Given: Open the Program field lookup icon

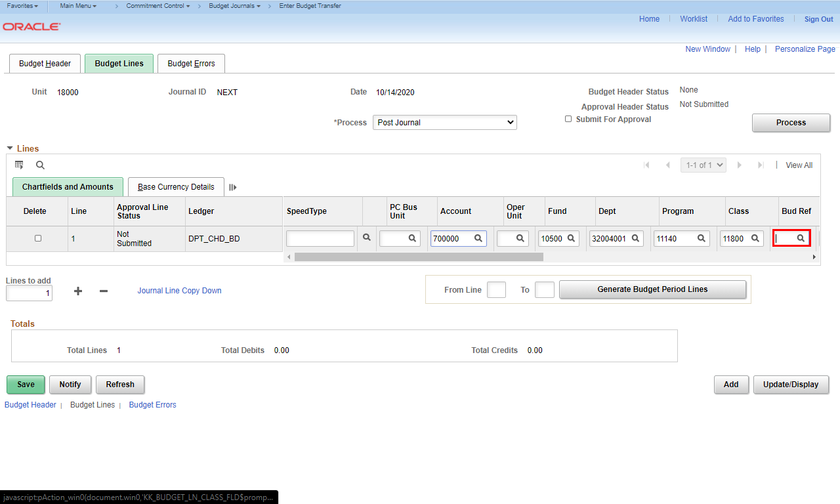Looking at the screenshot, I should click(x=702, y=239).
